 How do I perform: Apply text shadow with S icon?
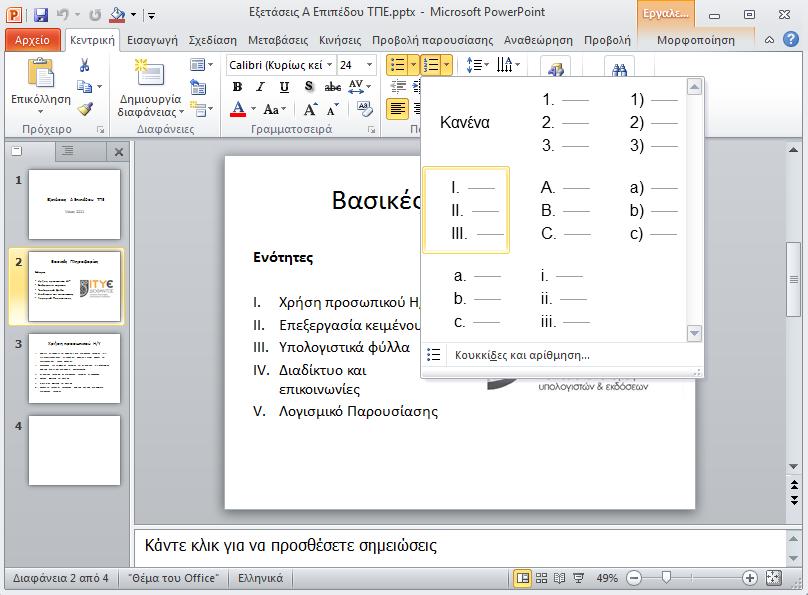[x=309, y=87]
